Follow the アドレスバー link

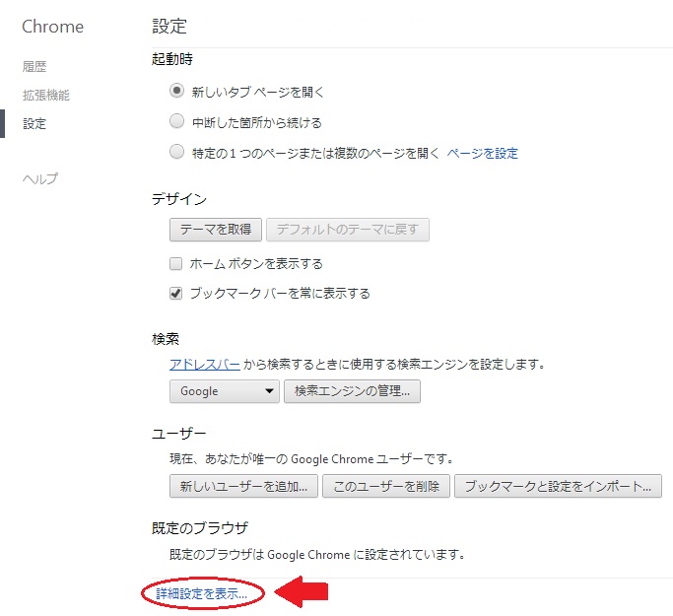pyautogui.click(x=205, y=365)
